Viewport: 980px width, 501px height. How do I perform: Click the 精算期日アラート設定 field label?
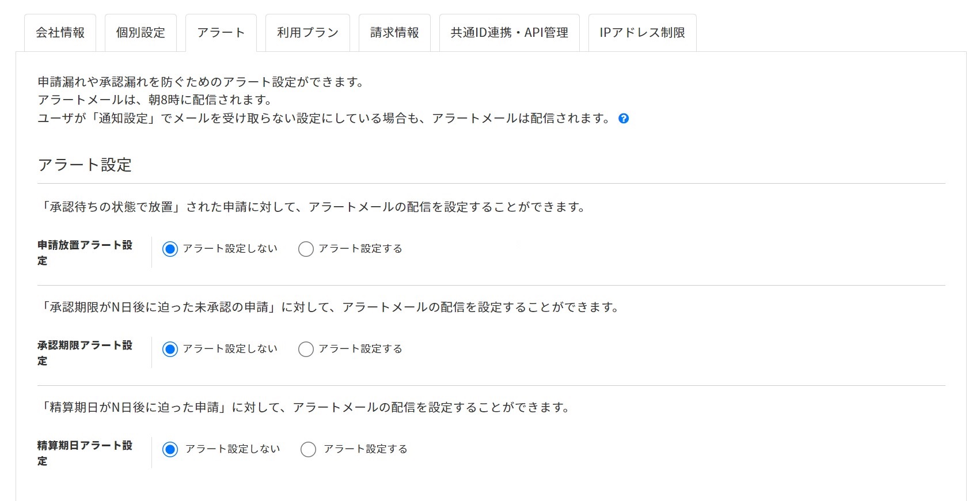[x=85, y=453]
